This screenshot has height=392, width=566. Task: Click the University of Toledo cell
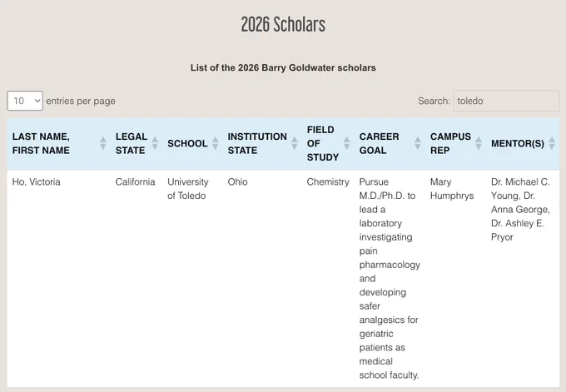point(188,188)
